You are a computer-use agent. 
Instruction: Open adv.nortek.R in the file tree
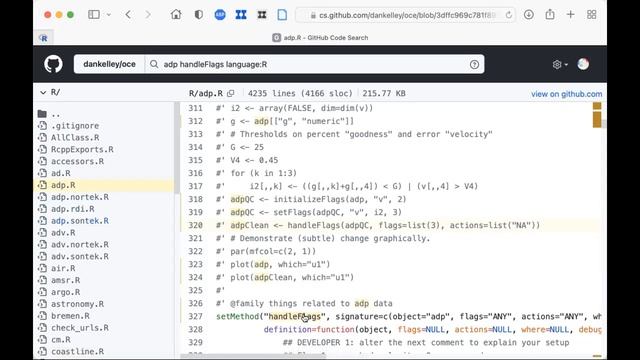(80, 244)
